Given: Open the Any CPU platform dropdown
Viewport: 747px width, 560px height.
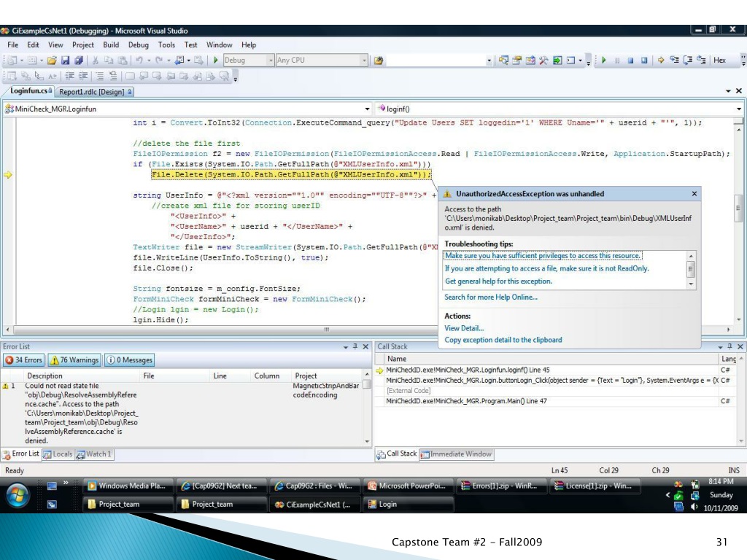Looking at the screenshot, I should 364,61.
